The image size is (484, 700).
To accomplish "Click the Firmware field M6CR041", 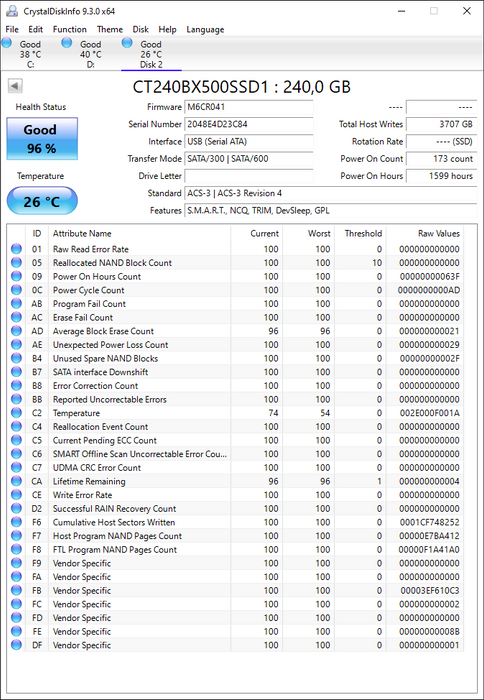I will click(249, 107).
